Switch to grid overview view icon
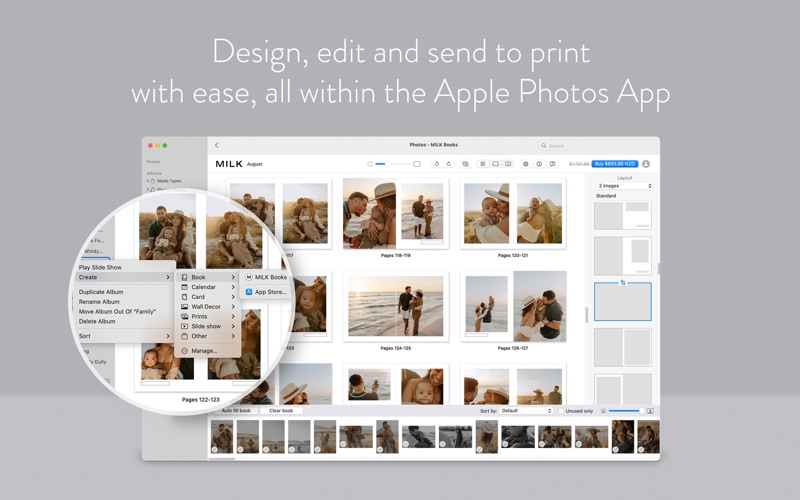The image size is (800, 500). [x=483, y=164]
